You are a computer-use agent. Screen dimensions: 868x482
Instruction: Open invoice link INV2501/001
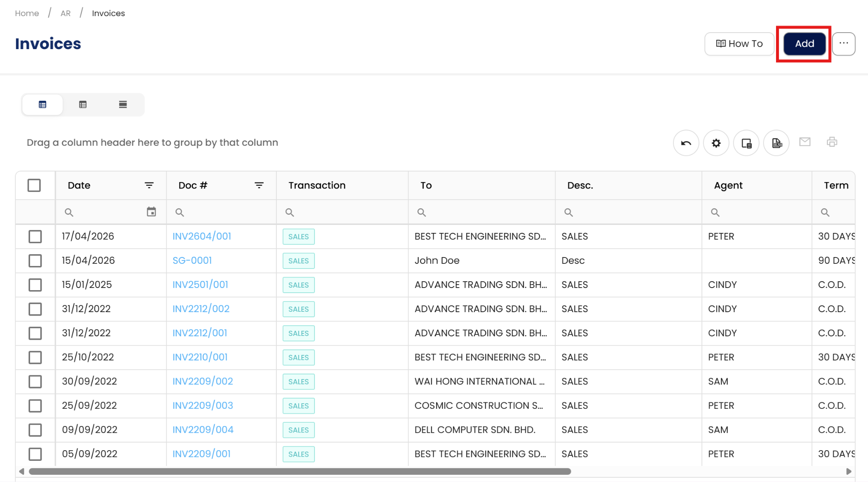pos(200,285)
